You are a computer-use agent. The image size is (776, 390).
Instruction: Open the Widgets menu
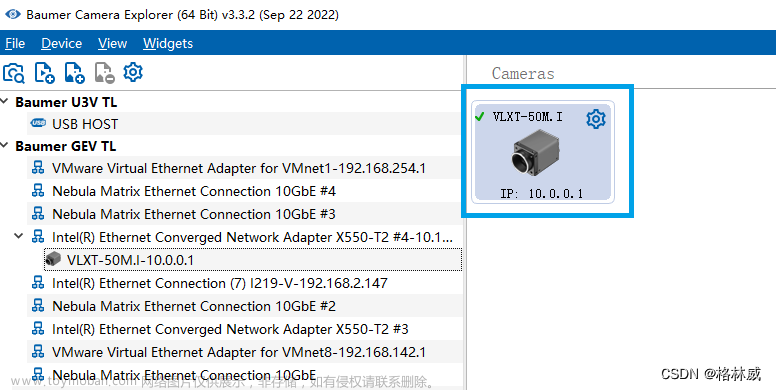point(168,44)
